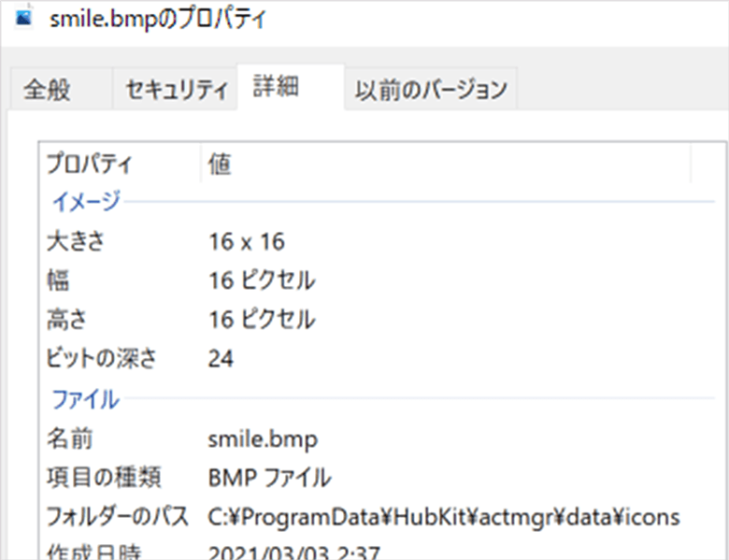Select the 名前 property label
This screenshot has width=729, height=560.
(x=70, y=438)
